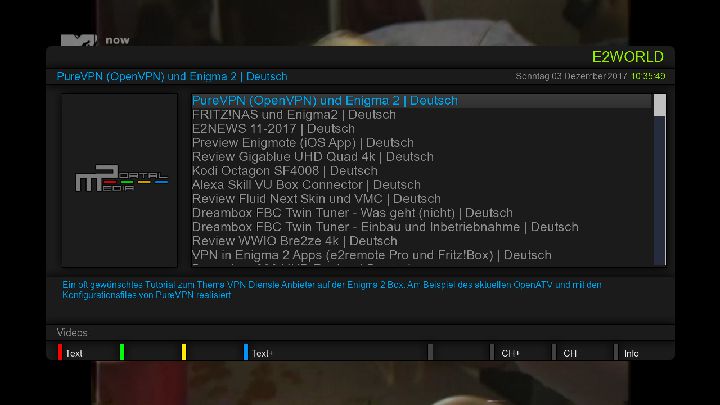Click the Media Portal logo thumbnail
This screenshot has height=405, width=720.
pos(121,180)
